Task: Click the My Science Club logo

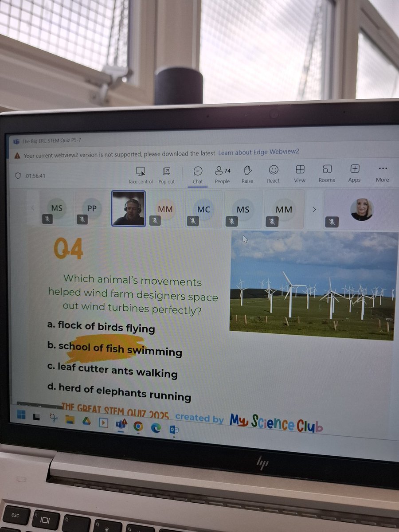Action: 276,423
